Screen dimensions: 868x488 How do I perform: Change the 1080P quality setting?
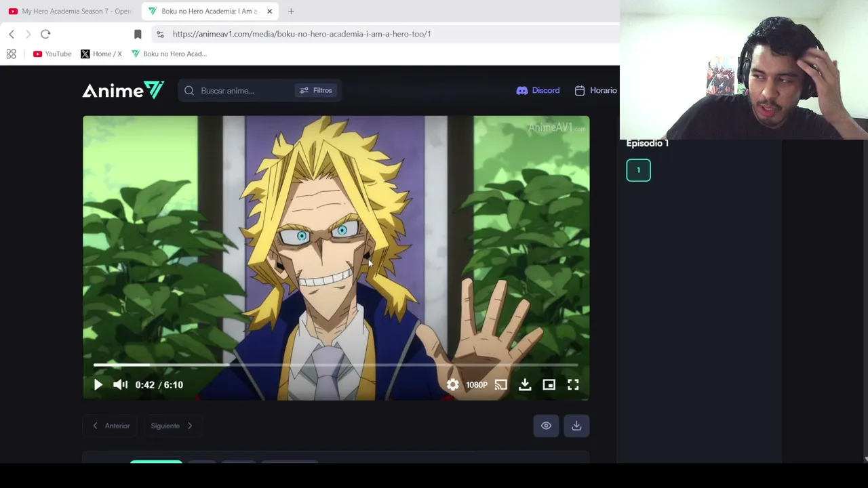coord(477,385)
